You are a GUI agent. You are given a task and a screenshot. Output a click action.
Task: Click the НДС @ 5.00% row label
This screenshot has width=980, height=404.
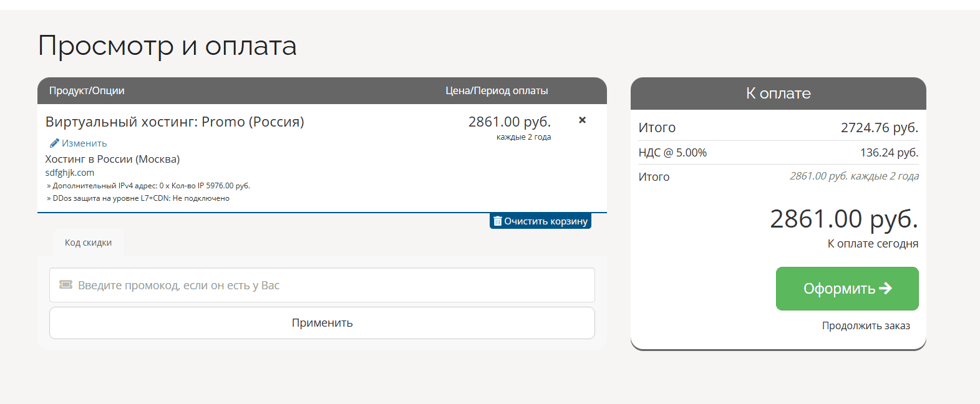(672, 153)
